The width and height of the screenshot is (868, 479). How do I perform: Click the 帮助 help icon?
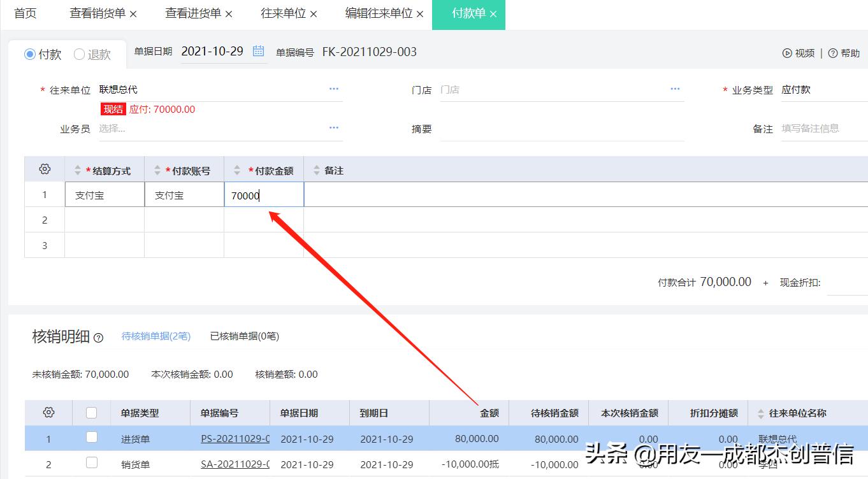point(844,54)
